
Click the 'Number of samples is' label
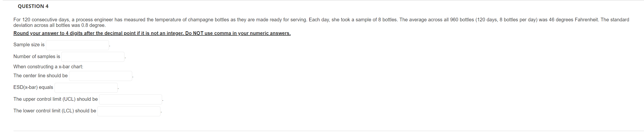(36, 56)
